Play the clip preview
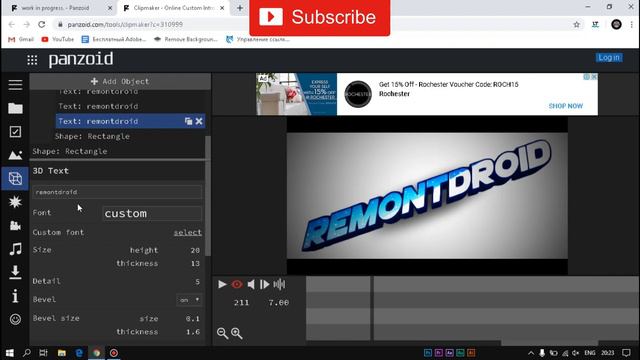 222,284
